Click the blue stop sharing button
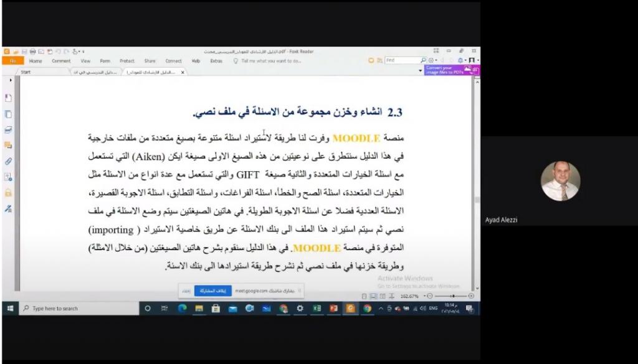638x364 pixels. pos(213,291)
